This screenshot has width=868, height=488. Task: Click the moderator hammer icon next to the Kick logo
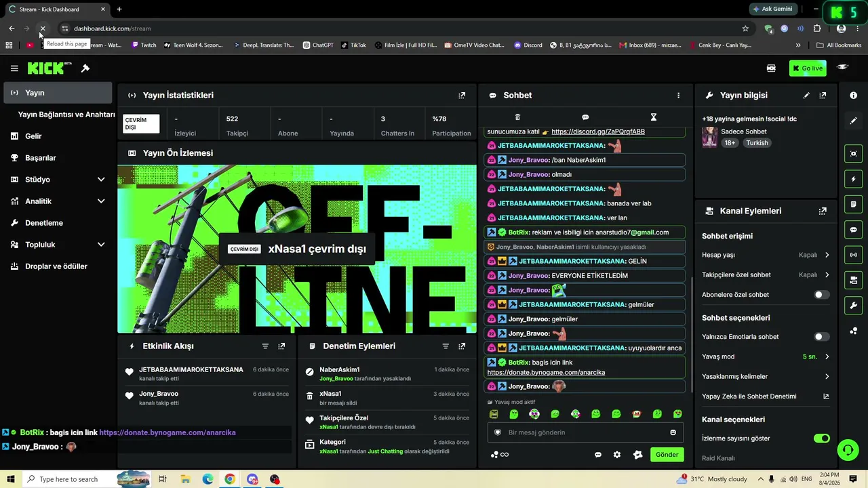pos(85,68)
